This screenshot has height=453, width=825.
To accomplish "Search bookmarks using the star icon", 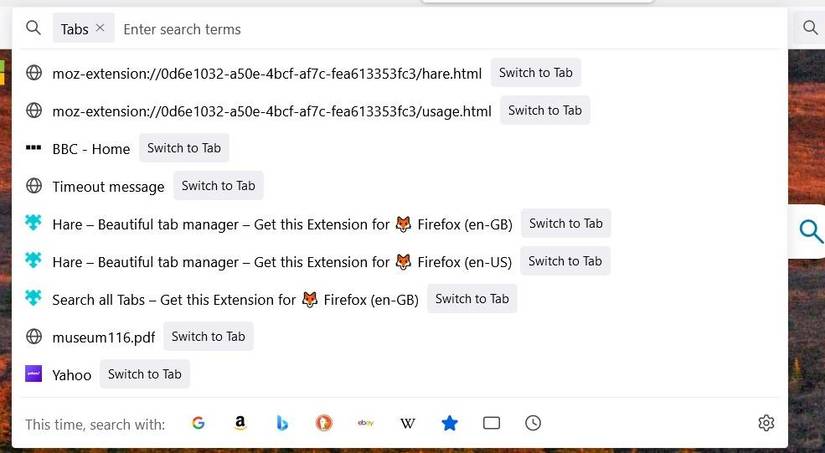I will [x=450, y=423].
